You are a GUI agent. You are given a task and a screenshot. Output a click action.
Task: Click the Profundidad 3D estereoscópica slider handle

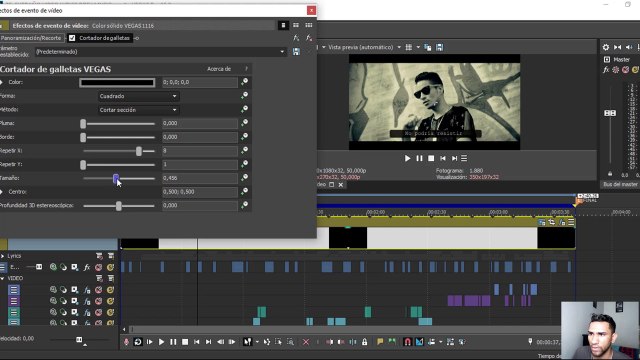click(119, 206)
